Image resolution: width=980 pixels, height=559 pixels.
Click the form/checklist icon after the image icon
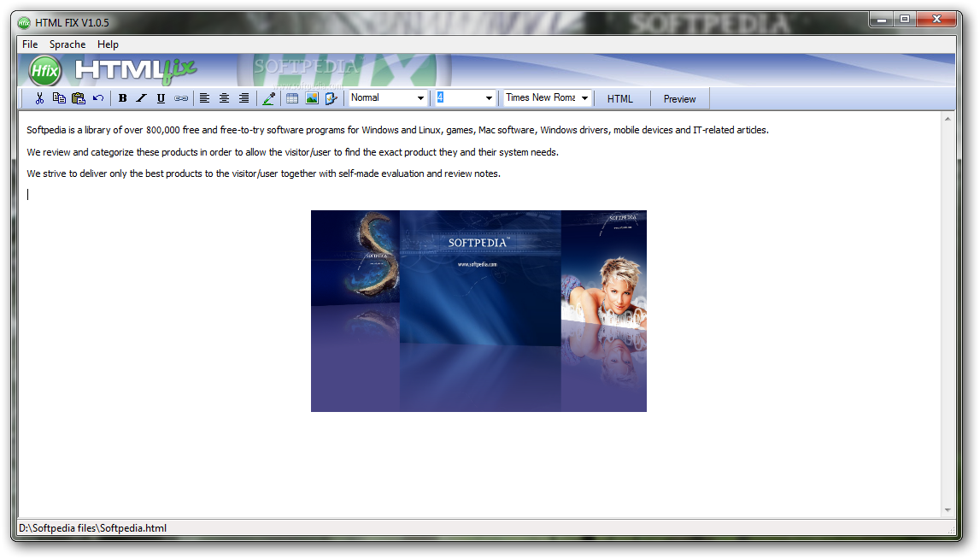click(332, 98)
